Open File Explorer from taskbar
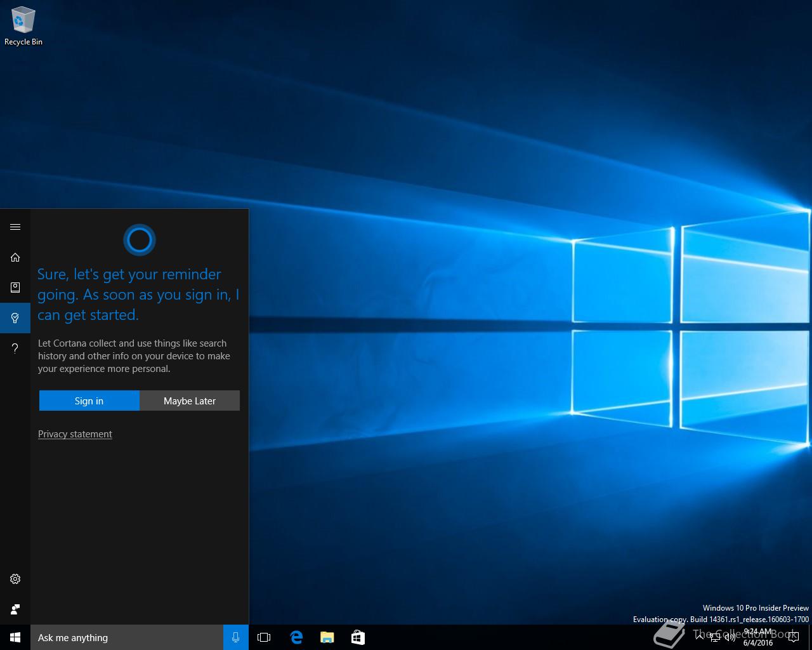Screen dimensions: 812x650 (x=327, y=637)
